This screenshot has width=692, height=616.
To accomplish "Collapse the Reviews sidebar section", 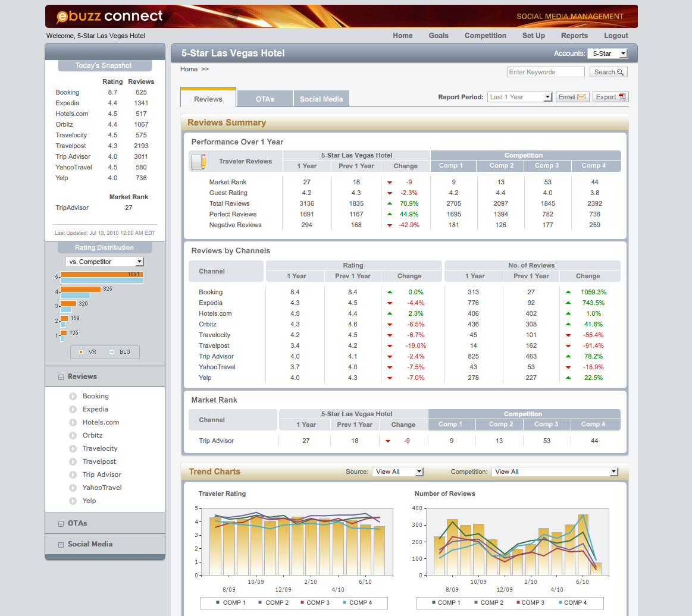I will [x=61, y=377].
